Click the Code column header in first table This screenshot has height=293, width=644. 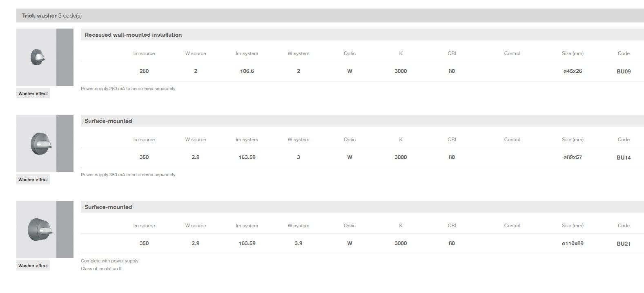pyautogui.click(x=624, y=53)
